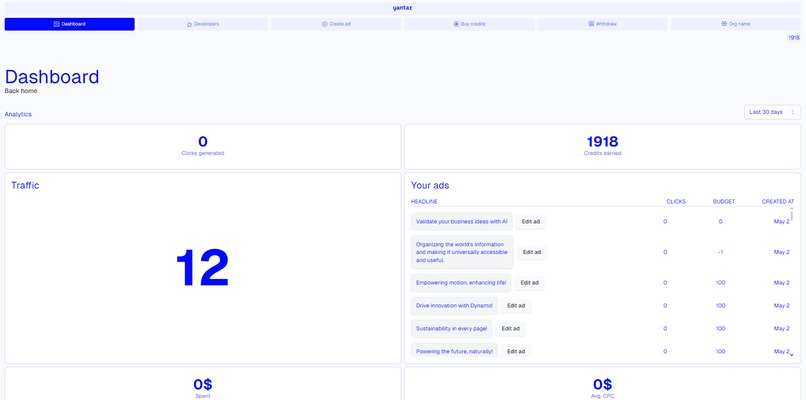Click the Withdraw tab icon
Screen dimensions: 806x400
pyautogui.click(x=591, y=24)
